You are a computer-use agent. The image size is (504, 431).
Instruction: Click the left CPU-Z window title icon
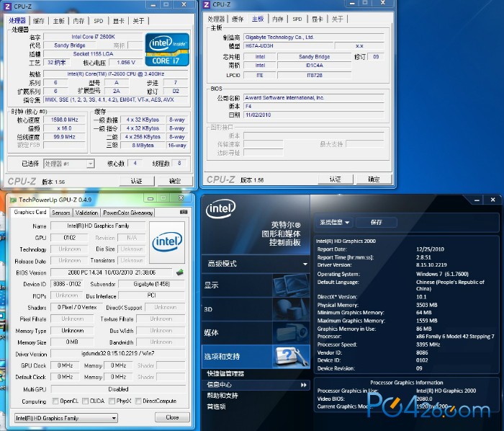[9, 6]
